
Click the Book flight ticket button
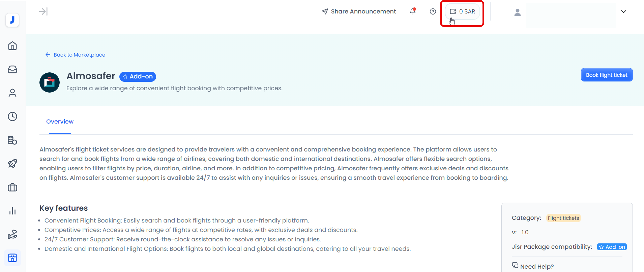(606, 75)
